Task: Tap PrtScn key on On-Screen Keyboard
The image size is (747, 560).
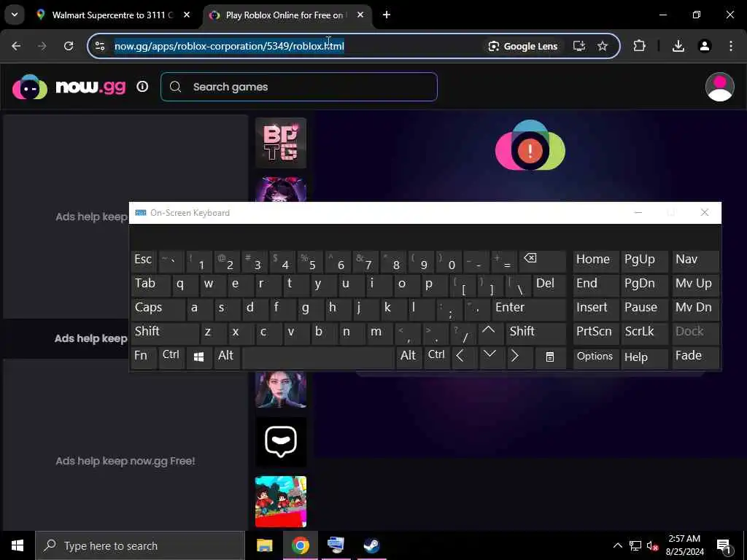Action: pyautogui.click(x=595, y=332)
